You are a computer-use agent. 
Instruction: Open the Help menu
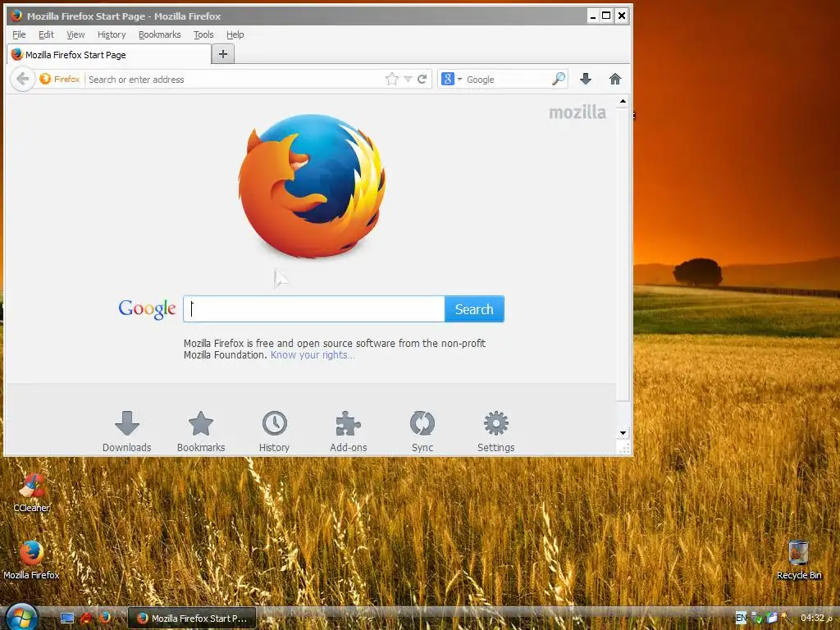(x=235, y=34)
